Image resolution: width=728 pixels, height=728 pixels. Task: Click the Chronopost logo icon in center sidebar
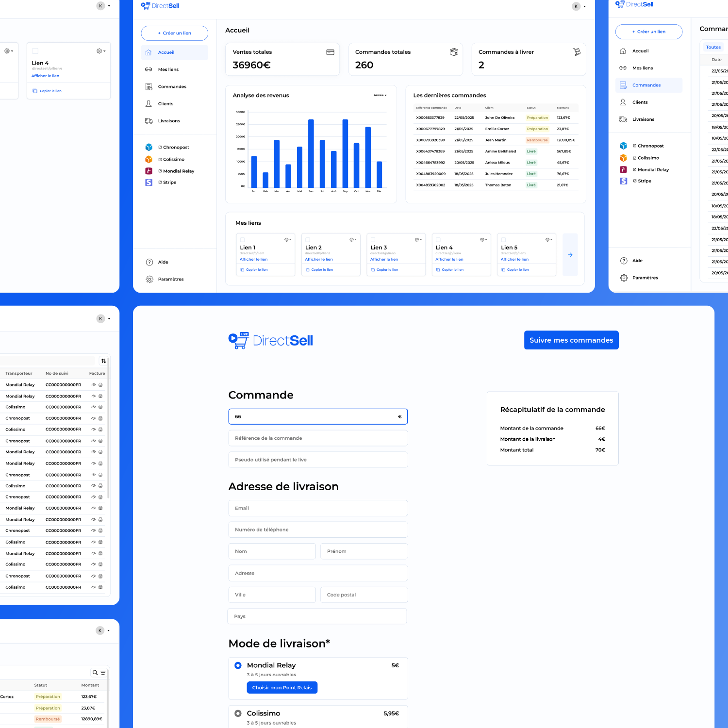click(x=149, y=147)
